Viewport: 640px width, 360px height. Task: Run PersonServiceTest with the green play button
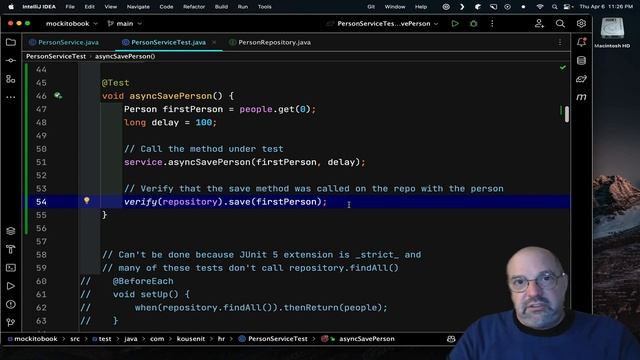[x=455, y=24]
